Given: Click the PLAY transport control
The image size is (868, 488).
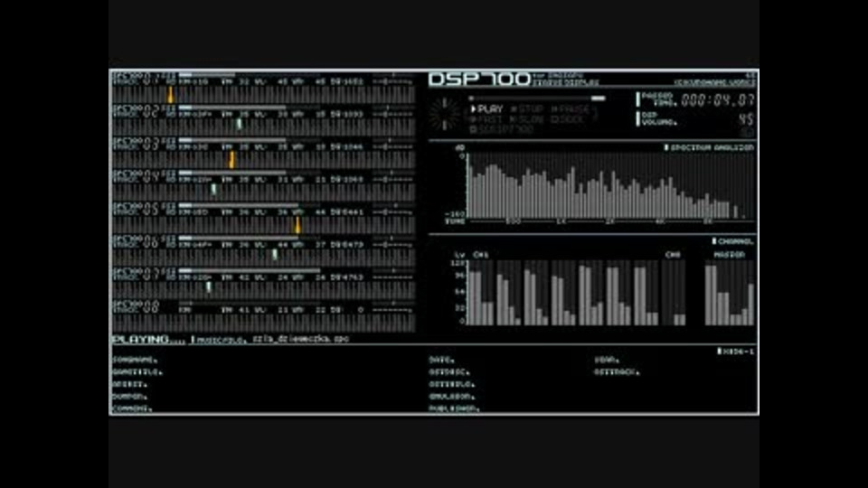Looking at the screenshot, I should (x=486, y=109).
